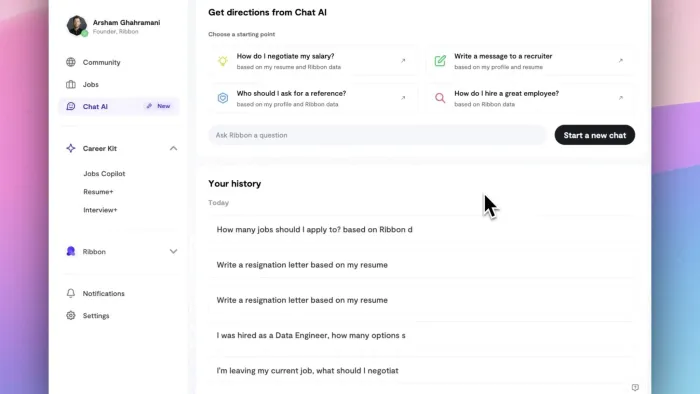Click the lightbulb icon for salary negotiation
Image resolution: width=700 pixels, height=394 pixels.
click(x=222, y=61)
